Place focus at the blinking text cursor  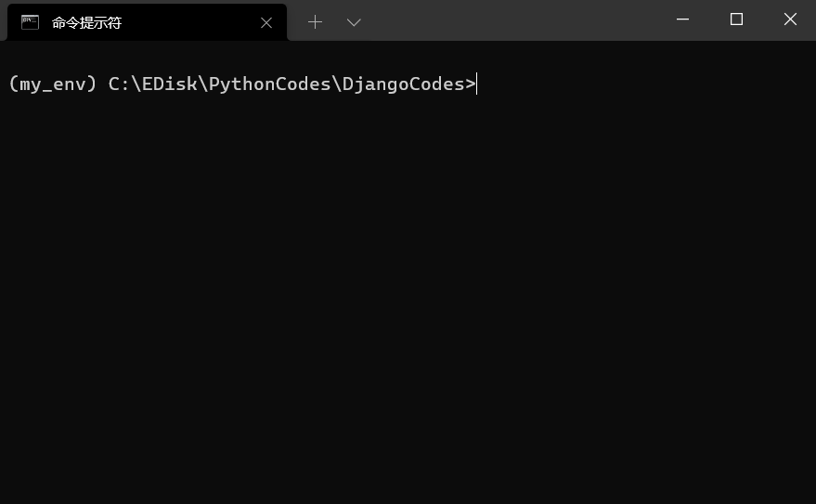[476, 84]
